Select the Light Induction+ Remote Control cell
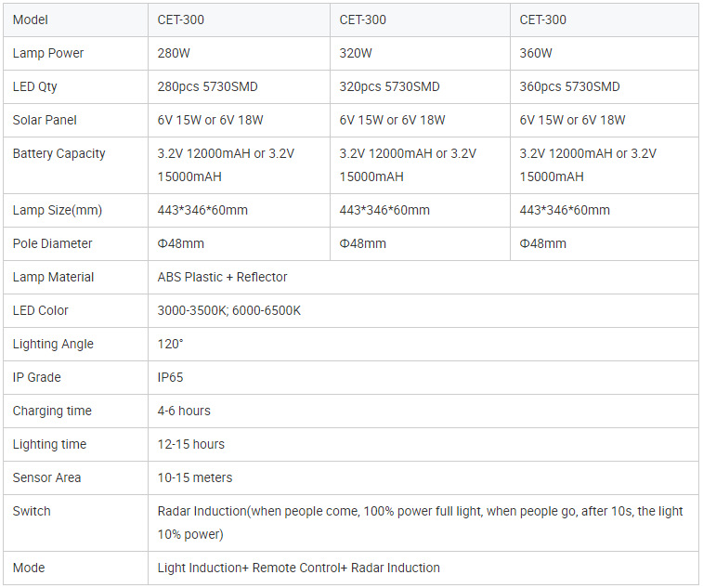Screen dimensions: 703x588 click(x=423, y=568)
